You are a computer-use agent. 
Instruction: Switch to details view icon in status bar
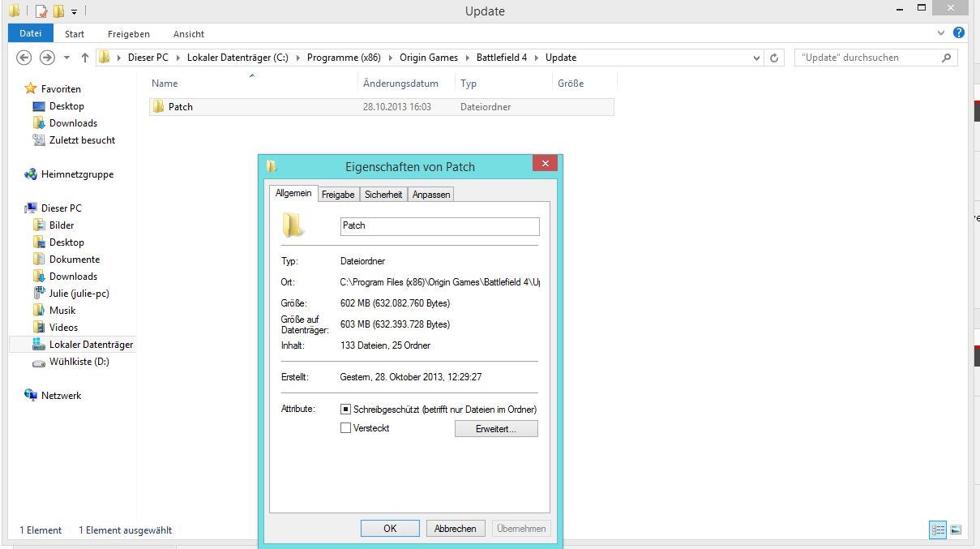939,530
